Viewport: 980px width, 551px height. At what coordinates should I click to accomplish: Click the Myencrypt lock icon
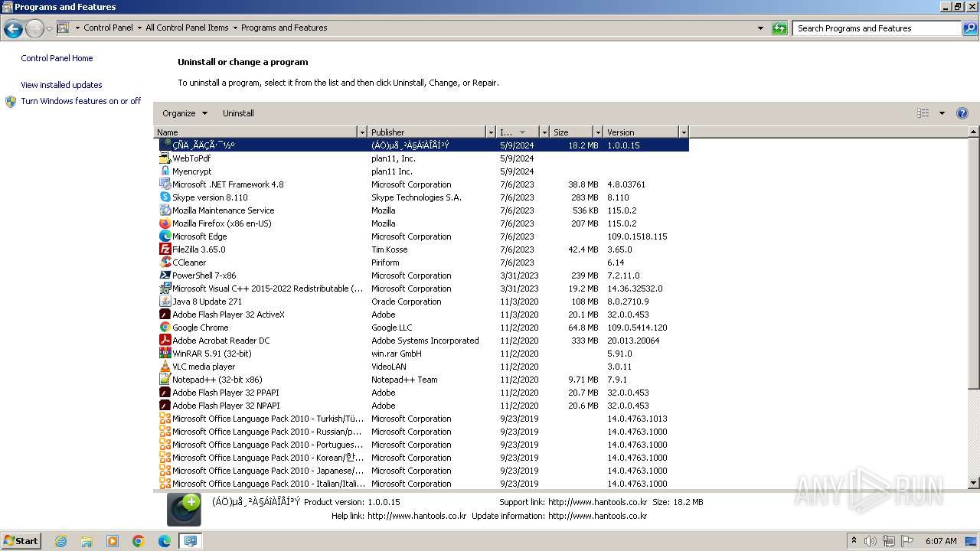click(x=165, y=171)
